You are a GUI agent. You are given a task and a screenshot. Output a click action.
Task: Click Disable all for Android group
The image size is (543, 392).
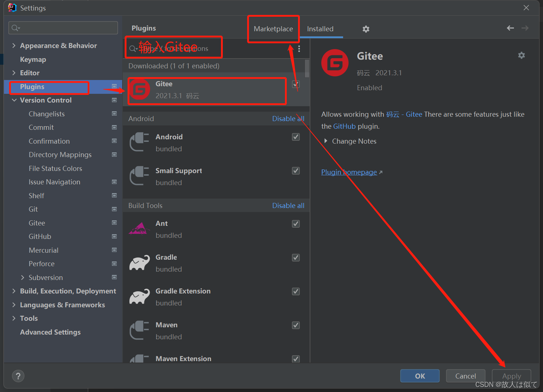coord(288,119)
